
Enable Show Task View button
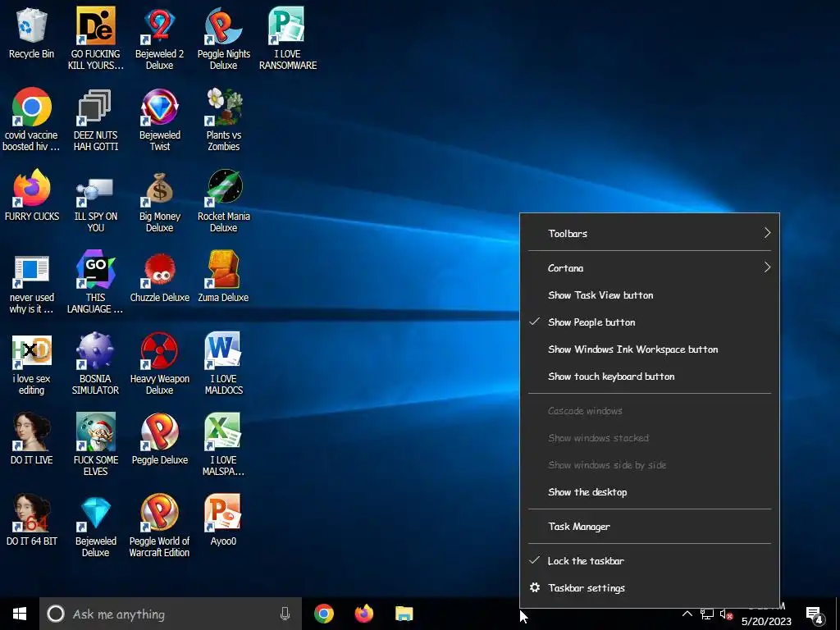pyautogui.click(x=650, y=295)
